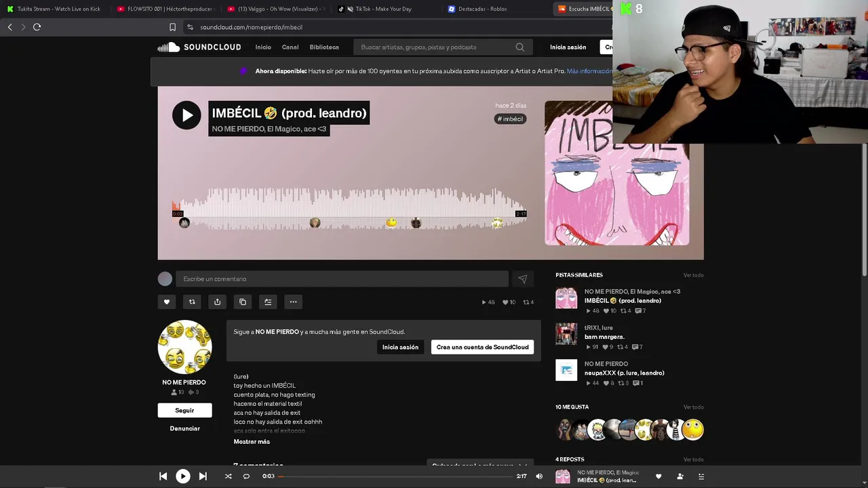
Task: Like current track in bottom player bar
Action: [x=658, y=476]
